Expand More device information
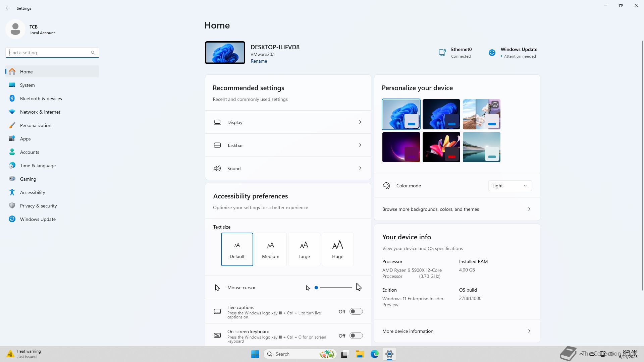The image size is (644, 362). tap(457, 331)
